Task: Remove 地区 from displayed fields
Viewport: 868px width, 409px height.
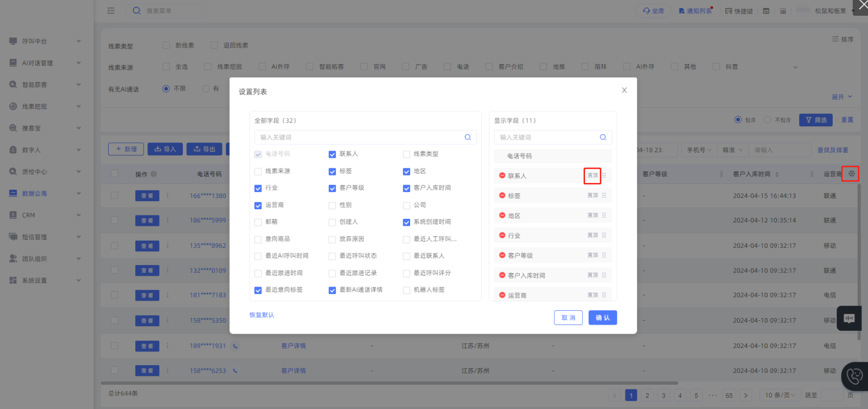Action: click(502, 215)
